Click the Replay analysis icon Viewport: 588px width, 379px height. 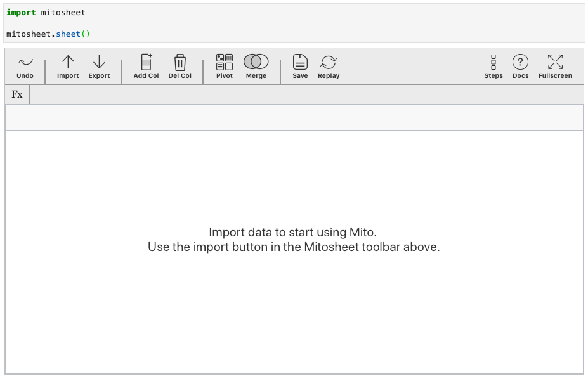coord(329,62)
